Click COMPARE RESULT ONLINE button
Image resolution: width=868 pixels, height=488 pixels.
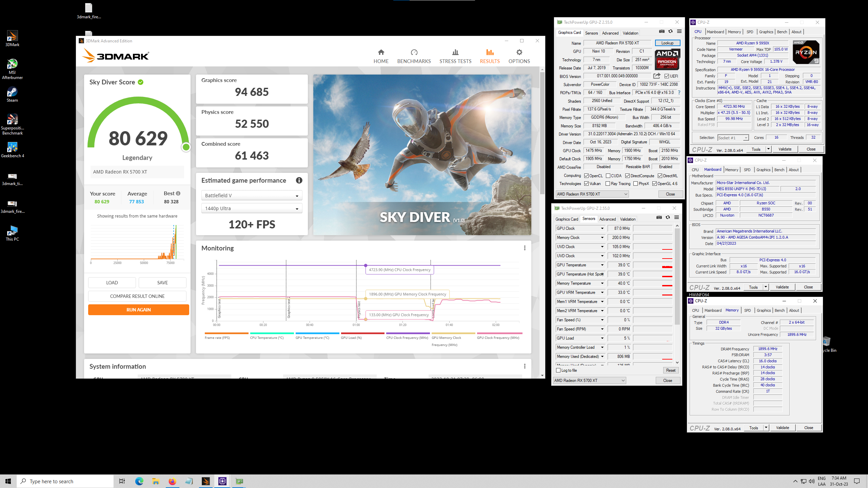tap(137, 296)
